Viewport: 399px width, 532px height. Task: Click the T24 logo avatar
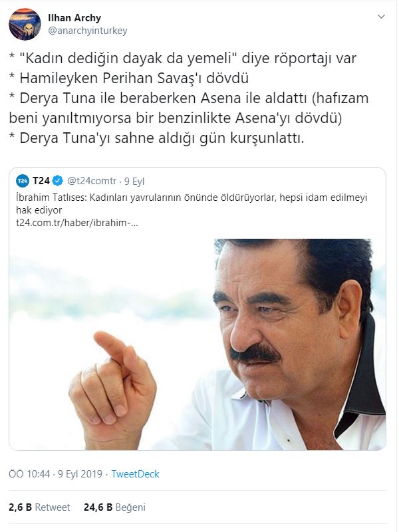tap(23, 181)
